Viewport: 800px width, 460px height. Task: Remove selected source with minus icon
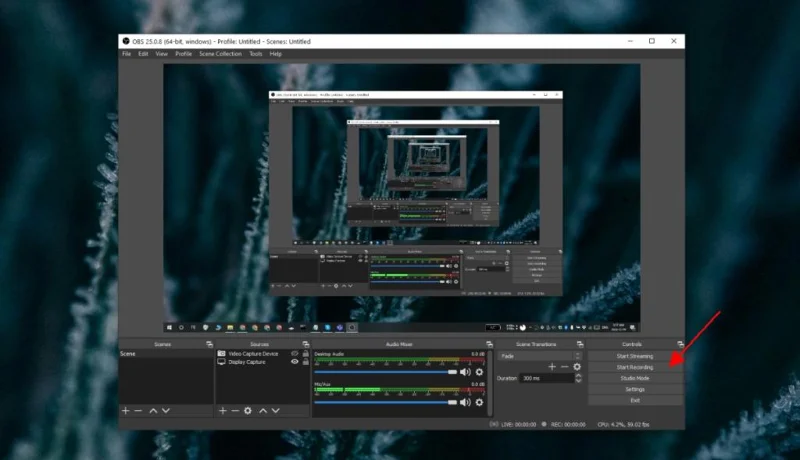(235, 411)
